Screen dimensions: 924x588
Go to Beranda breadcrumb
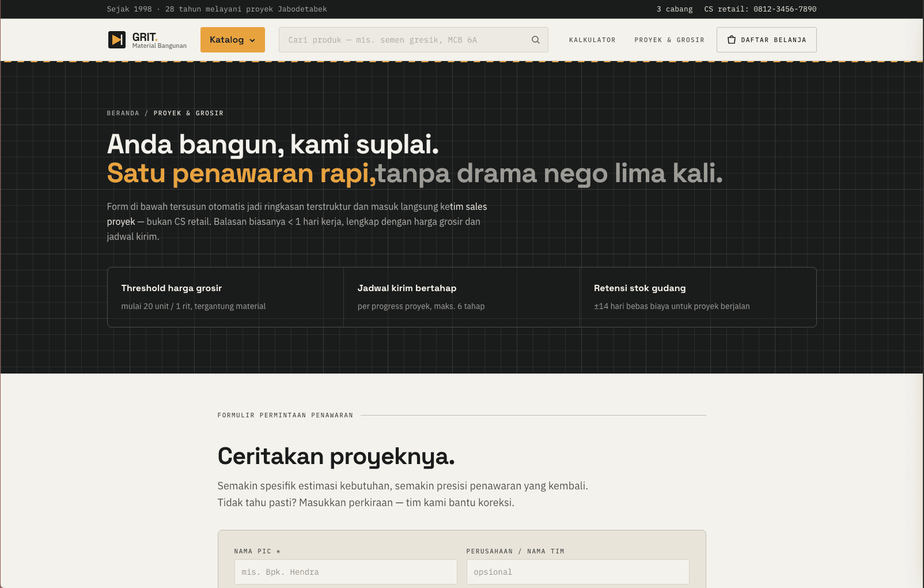pyautogui.click(x=123, y=113)
